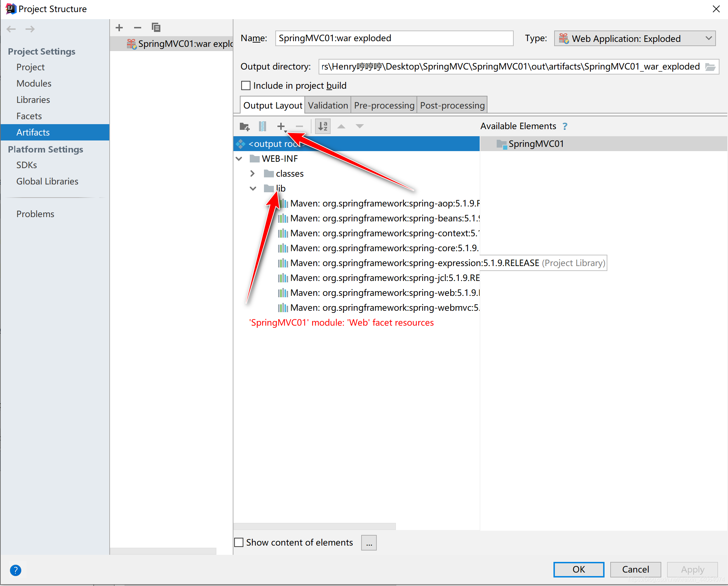The width and height of the screenshot is (728, 586).
Task: Click the Available Elements help question mark
Action: coord(565,126)
